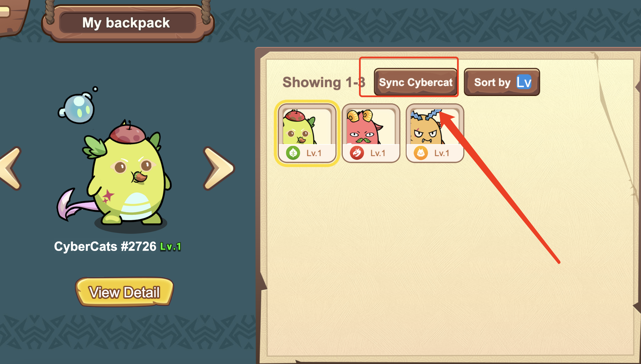Click the green leaf element icon
This screenshot has width=641, height=364.
click(293, 153)
